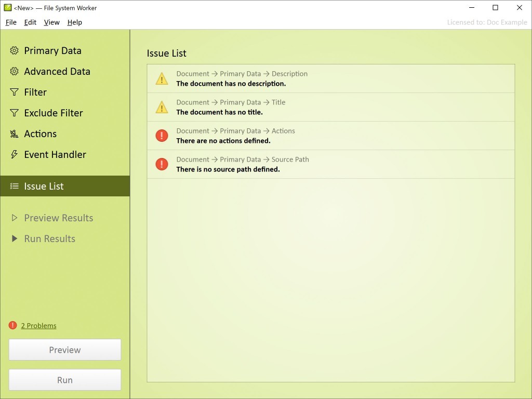532x399 pixels.
Task: Open the File menu
Action: (11, 22)
